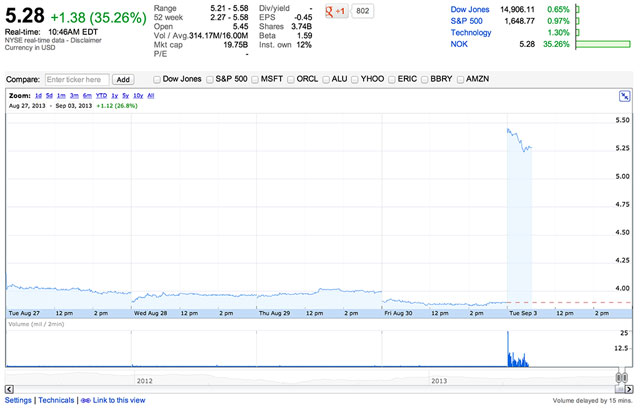The image size is (640, 410).
Task: Open the Dow Jones index link
Action: pyautogui.click(x=470, y=9)
